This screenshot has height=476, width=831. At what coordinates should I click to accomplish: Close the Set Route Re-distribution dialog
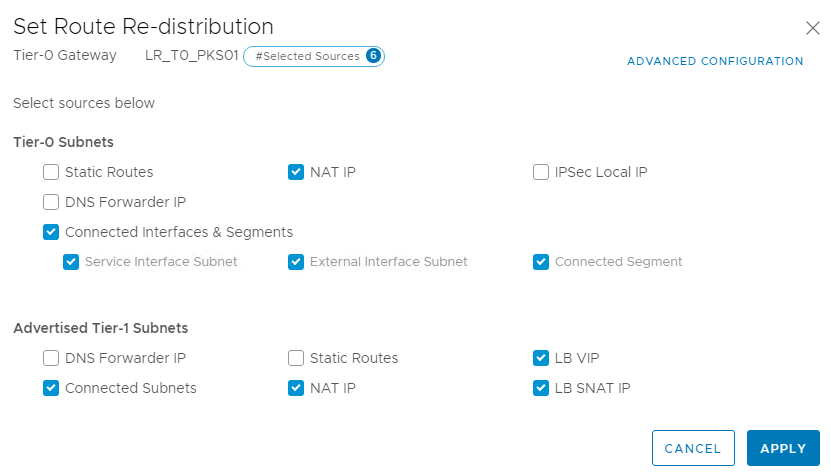(x=813, y=28)
